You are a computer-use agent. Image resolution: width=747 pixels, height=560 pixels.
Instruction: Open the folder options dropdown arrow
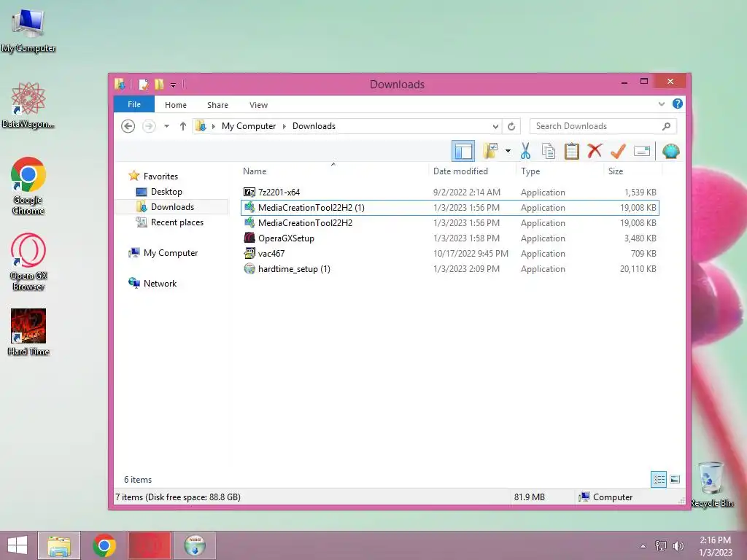pyautogui.click(x=508, y=152)
